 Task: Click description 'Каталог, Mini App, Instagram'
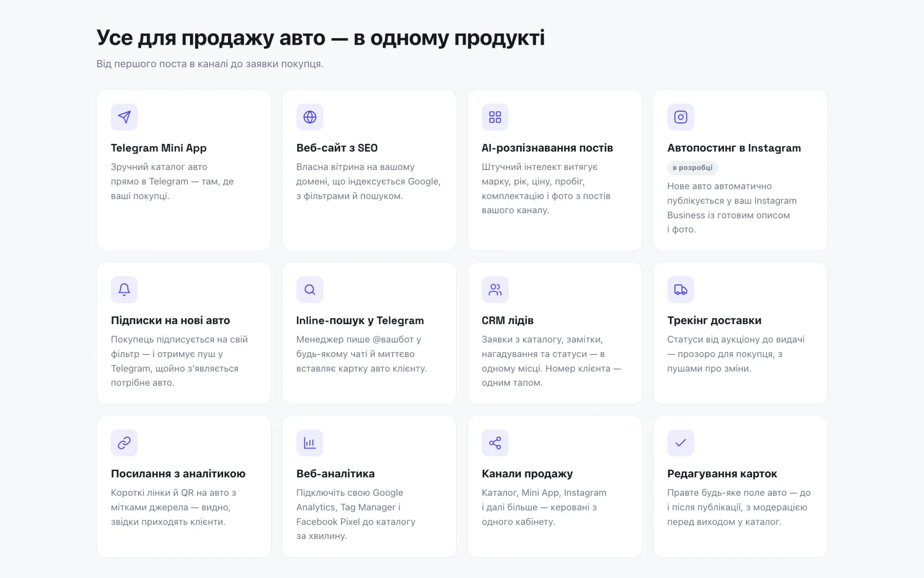coord(544,507)
